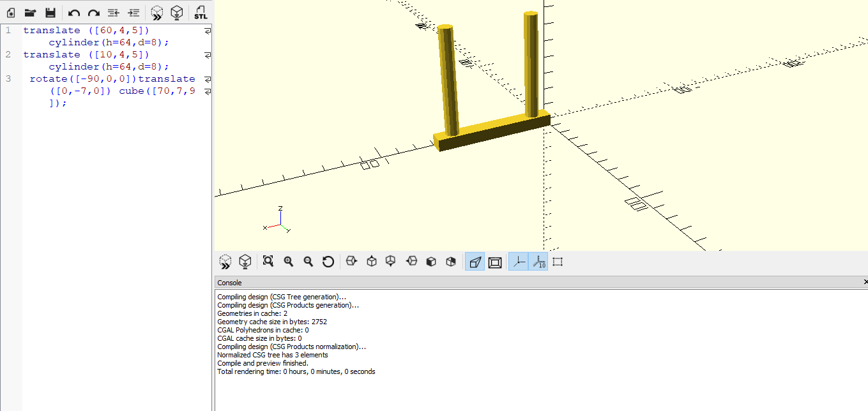Unindent the selected code lines
Screen dimensions: 868x411
point(114,13)
